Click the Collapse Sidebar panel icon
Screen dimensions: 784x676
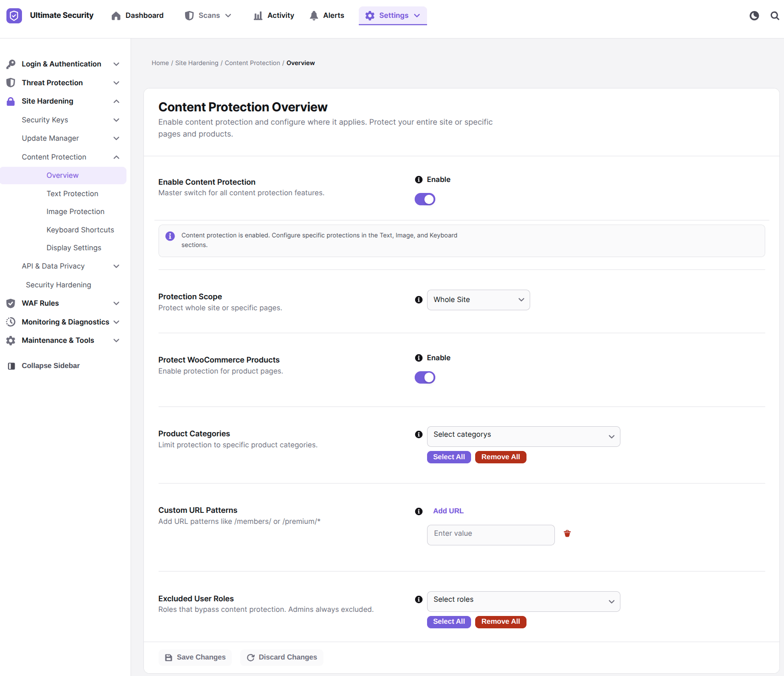[x=11, y=366]
